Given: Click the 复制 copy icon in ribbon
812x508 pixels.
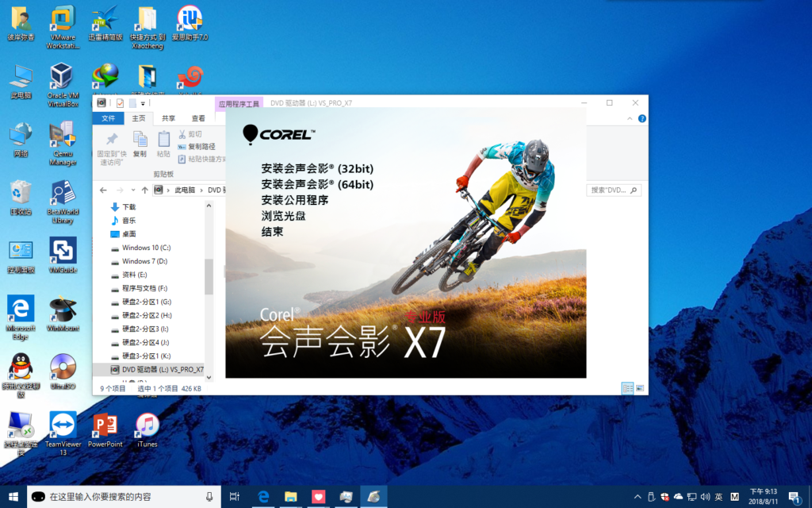Looking at the screenshot, I should (x=140, y=140).
